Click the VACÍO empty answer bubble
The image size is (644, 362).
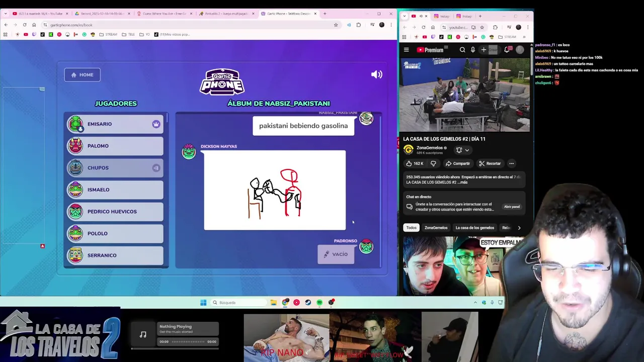336,254
